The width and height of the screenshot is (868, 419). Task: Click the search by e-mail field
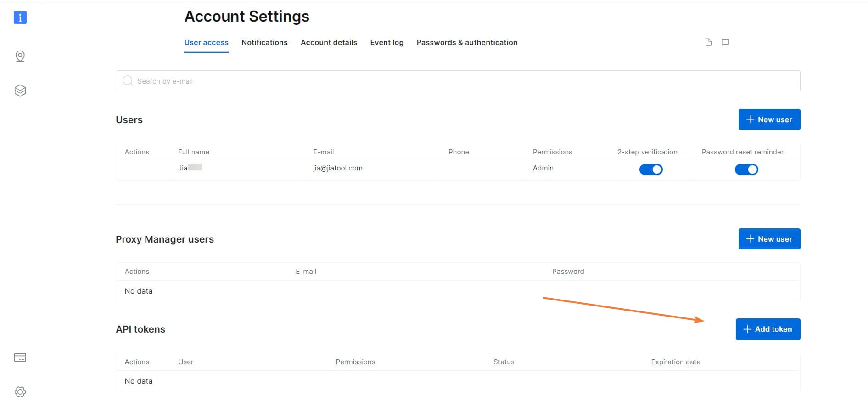pyautogui.click(x=321, y=81)
